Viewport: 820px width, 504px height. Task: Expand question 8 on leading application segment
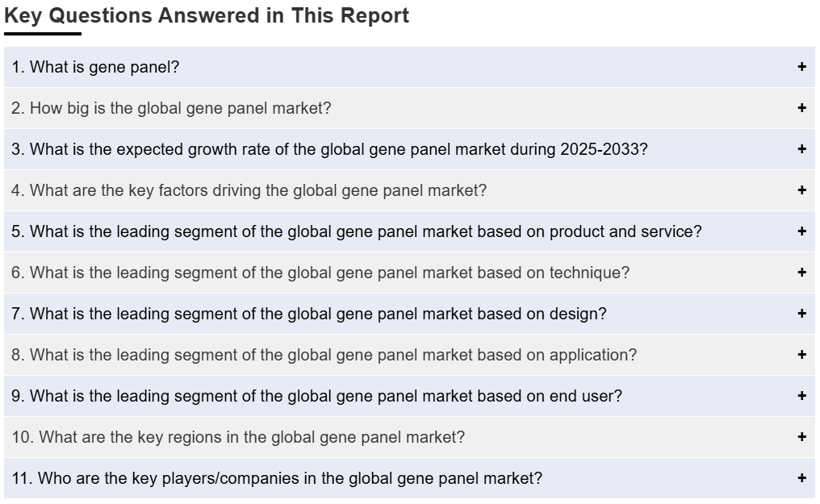coord(409,355)
